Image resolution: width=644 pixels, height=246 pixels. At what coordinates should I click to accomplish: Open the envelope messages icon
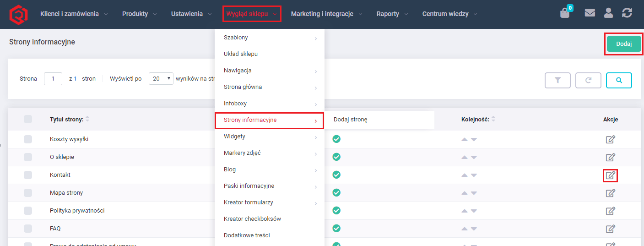(590, 13)
